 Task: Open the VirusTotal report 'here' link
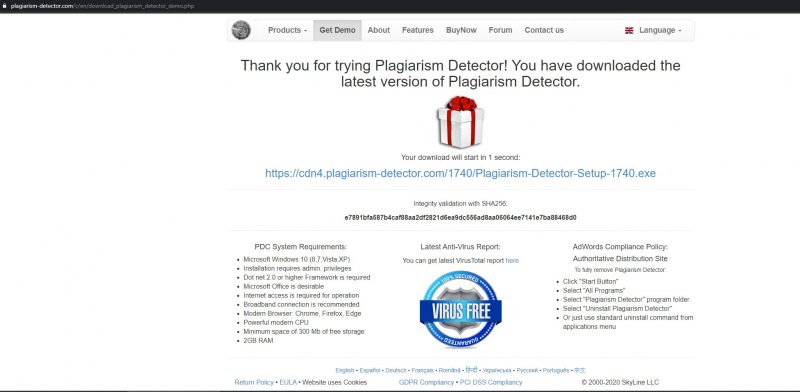(x=512, y=260)
